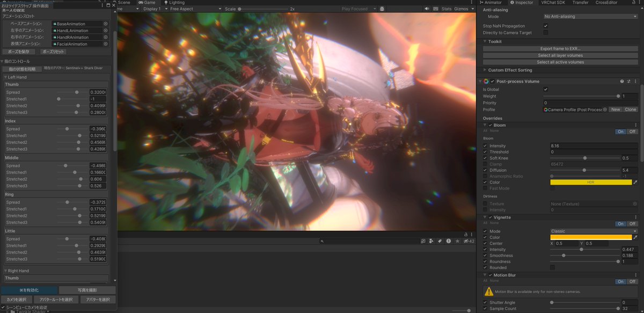This screenshot has width=644, height=313.
Task: Open Bloom override three-dot menu
Action: [635, 125]
